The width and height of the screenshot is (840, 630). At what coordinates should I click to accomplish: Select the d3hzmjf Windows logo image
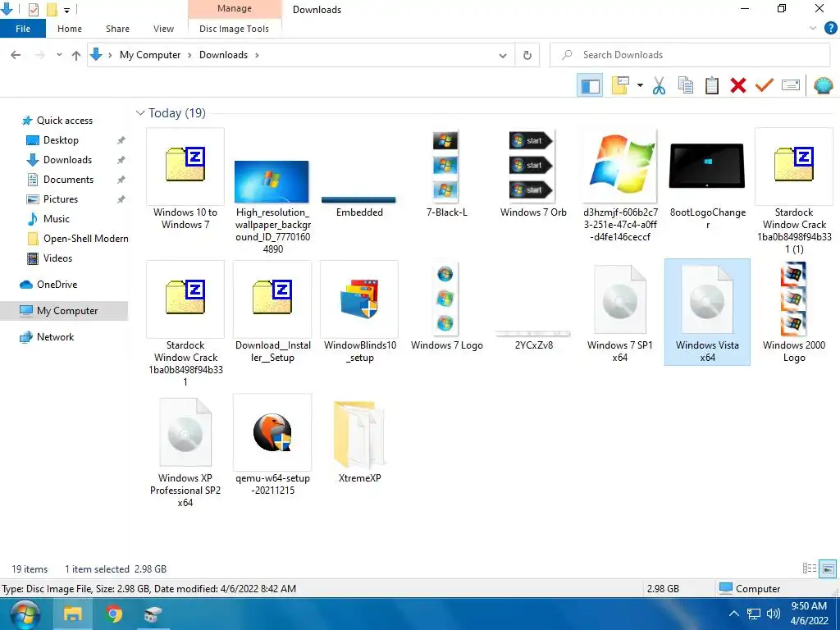[620, 185]
